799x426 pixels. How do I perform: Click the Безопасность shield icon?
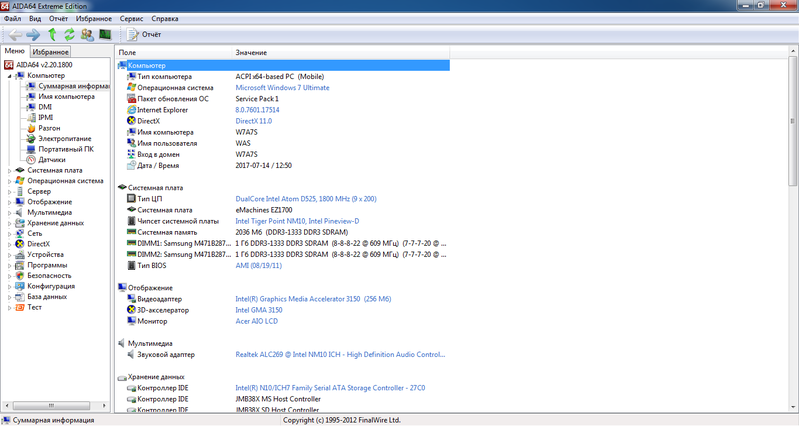coord(20,276)
